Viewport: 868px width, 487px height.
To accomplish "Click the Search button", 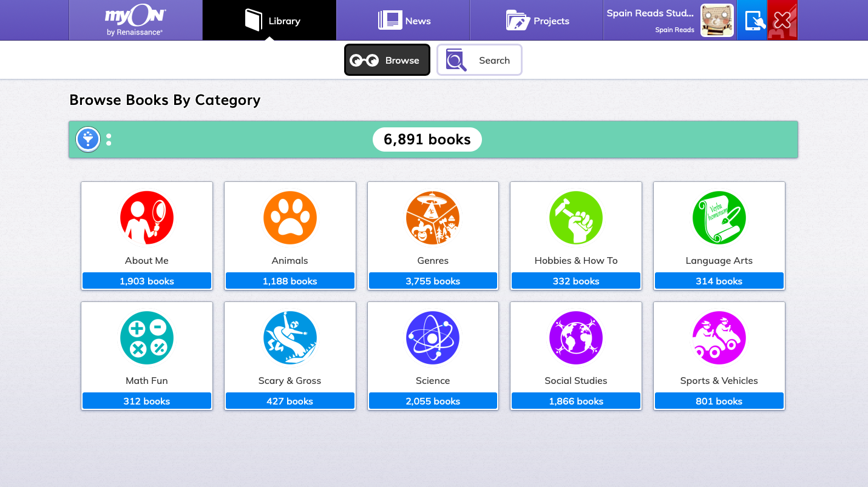I will click(479, 60).
